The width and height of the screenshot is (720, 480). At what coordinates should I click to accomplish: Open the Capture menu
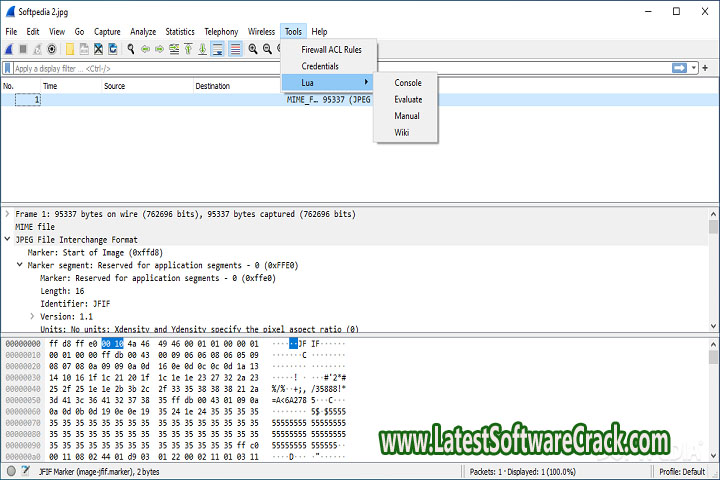pos(107,32)
